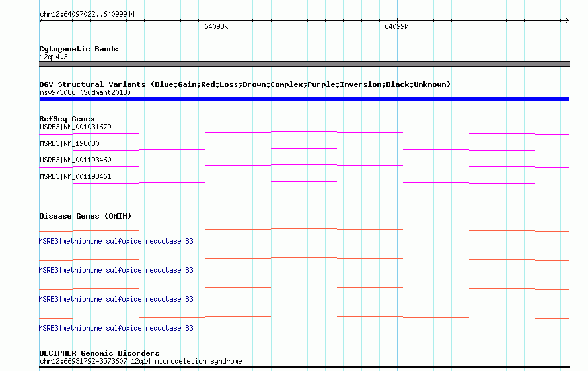This screenshot has height=371, width=588.
Task: Open the MSRB3|NM_001193461 transcript
Action: (75, 176)
